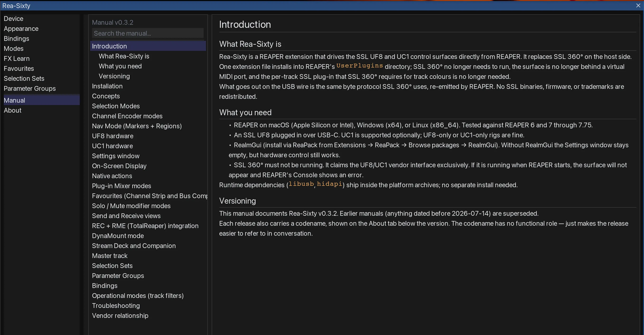Screen dimensions: 644x335
Task: Open Favourites (Channel Strip and Bus Comp) chapter
Action: [149, 196]
